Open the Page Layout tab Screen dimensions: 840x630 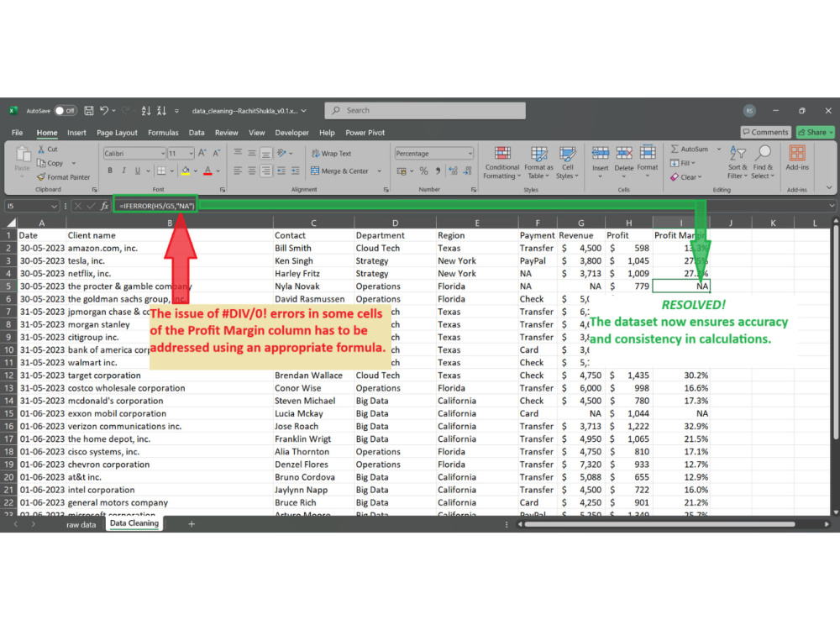pos(117,133)
